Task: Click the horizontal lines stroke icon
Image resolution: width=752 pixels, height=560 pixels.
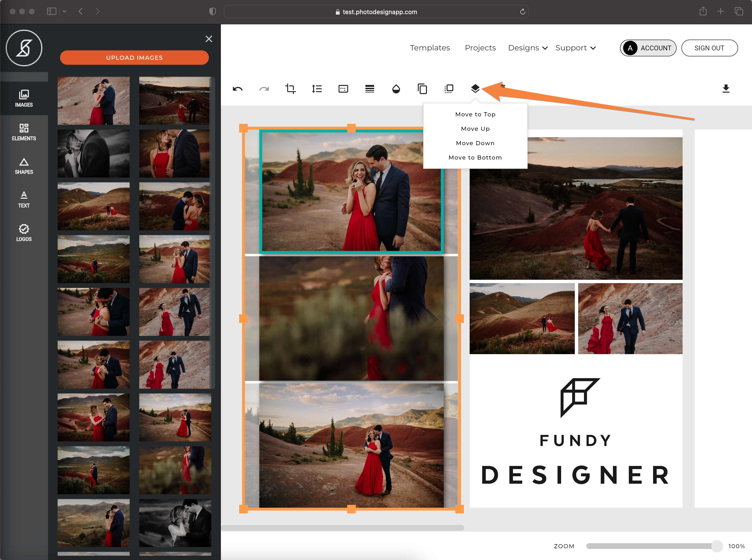Action: (370, 89)
